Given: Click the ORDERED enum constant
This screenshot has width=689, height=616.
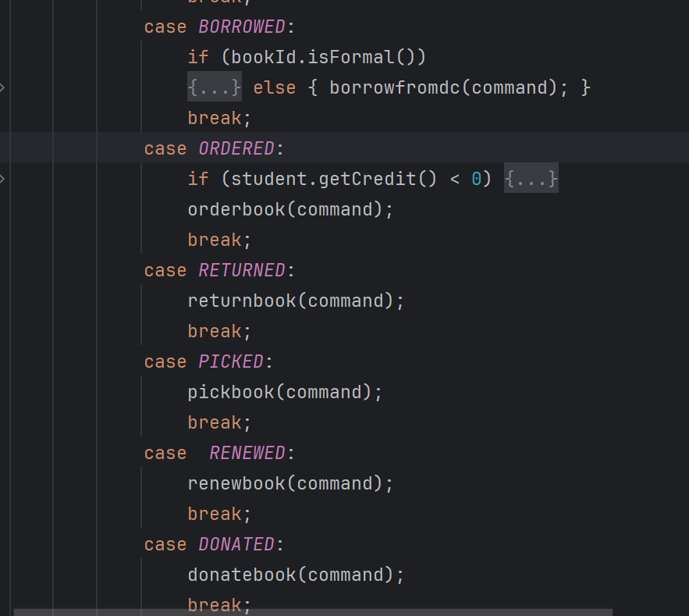Looking at the screenshot, I should coord(236,148).
